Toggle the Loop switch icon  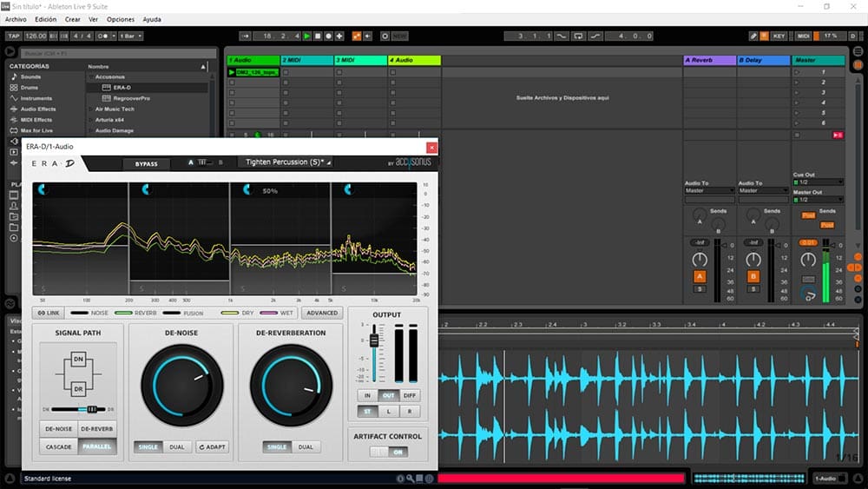tap(578, 36)
